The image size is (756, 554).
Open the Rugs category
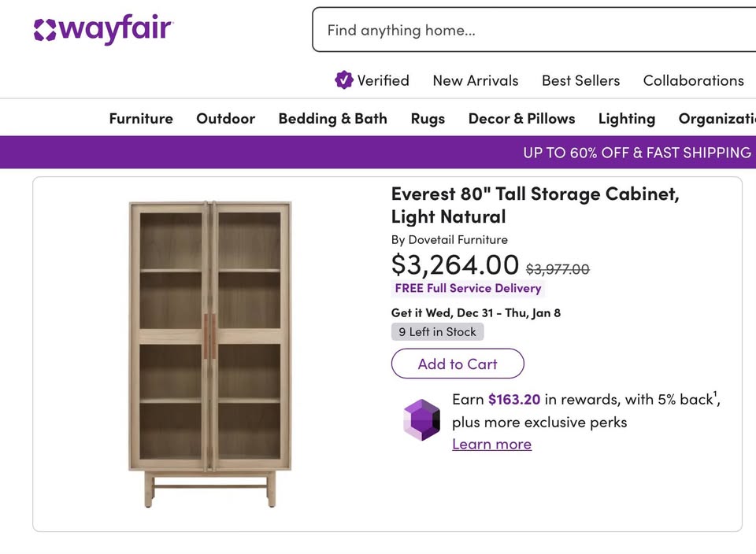click(428, 119)
